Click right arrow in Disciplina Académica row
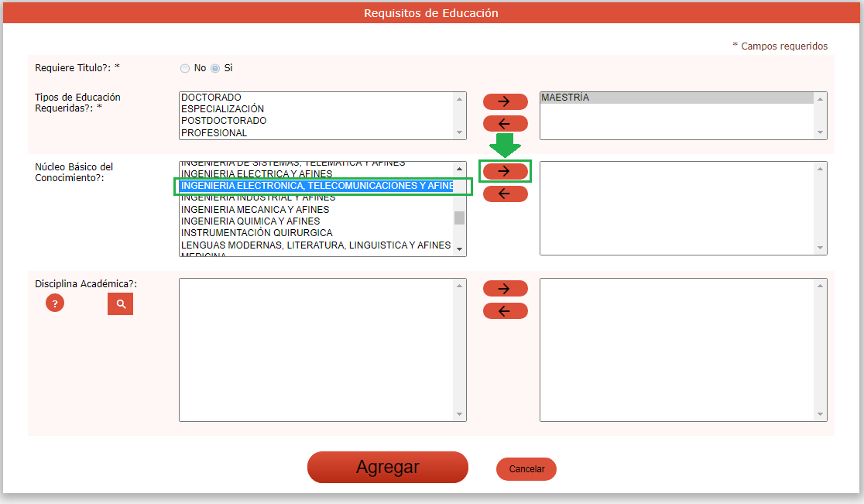Viewport: 864px width, 504px height. [x=505, y=289]
